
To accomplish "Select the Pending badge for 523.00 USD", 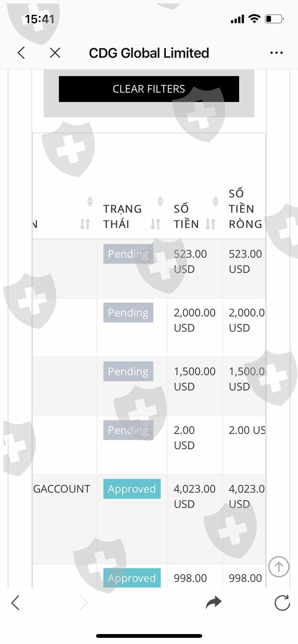I will pyautogui.click(x=128, y=254).
